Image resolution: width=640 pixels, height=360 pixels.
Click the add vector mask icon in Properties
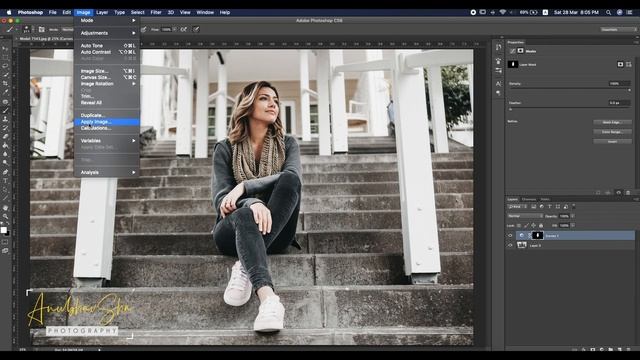point(629,64)
